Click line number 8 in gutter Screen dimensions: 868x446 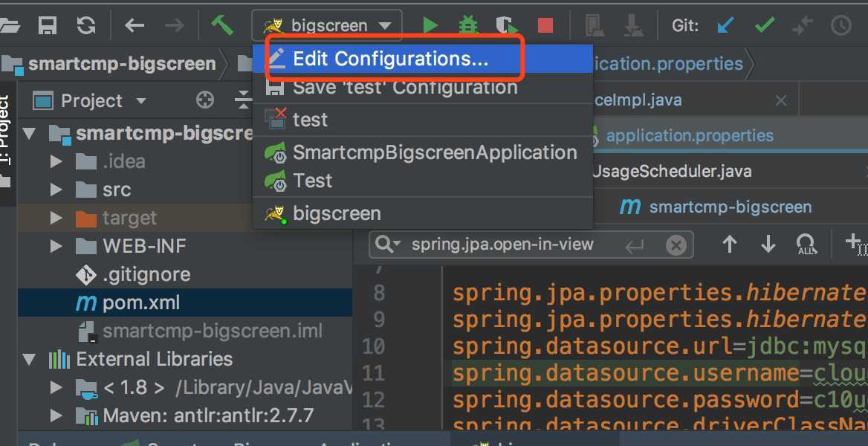coord(379,292)
